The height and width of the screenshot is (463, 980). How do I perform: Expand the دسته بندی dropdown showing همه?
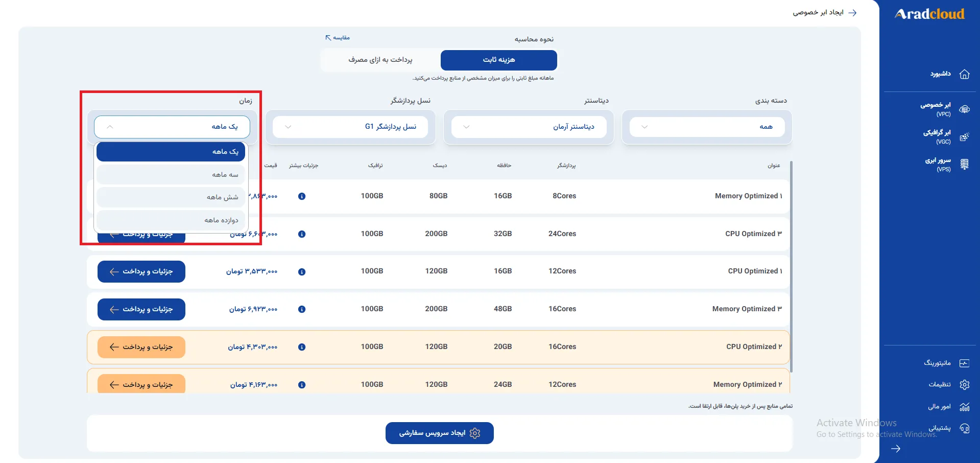707,127
